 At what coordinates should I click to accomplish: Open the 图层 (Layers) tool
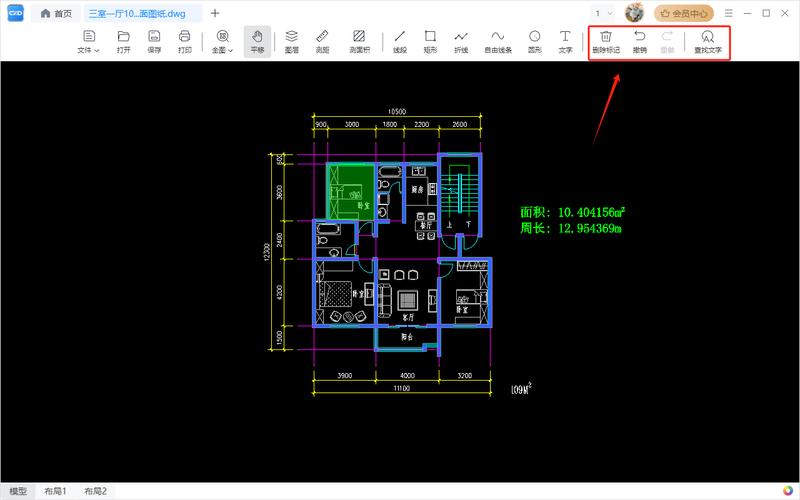tap(292, 41)
